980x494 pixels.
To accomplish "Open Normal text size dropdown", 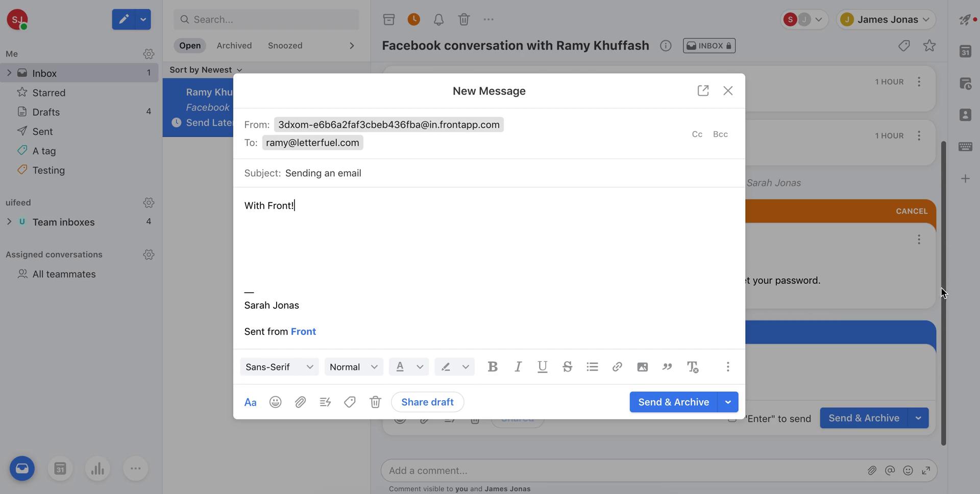I will point(354,367).
